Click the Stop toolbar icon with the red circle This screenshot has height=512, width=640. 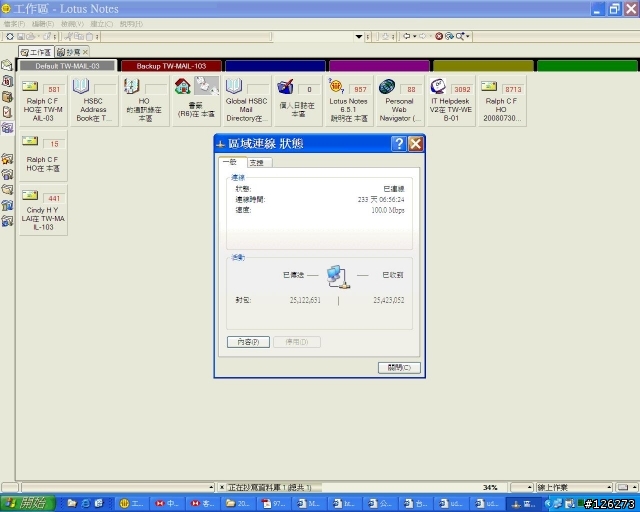pos(439,36)
